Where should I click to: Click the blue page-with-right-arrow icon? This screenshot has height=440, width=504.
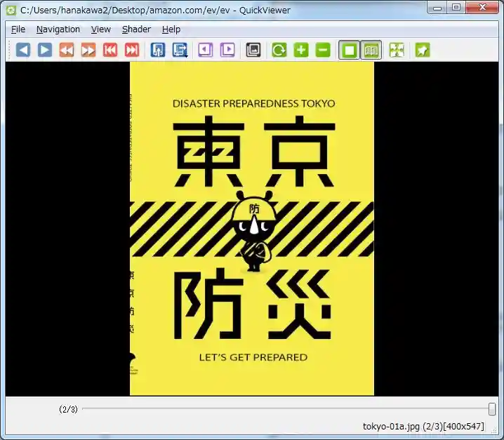[180, 50]
